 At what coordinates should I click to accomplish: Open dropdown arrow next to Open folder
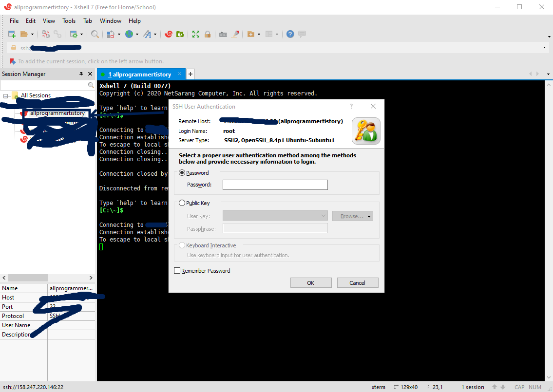click(x=33, y=34)
